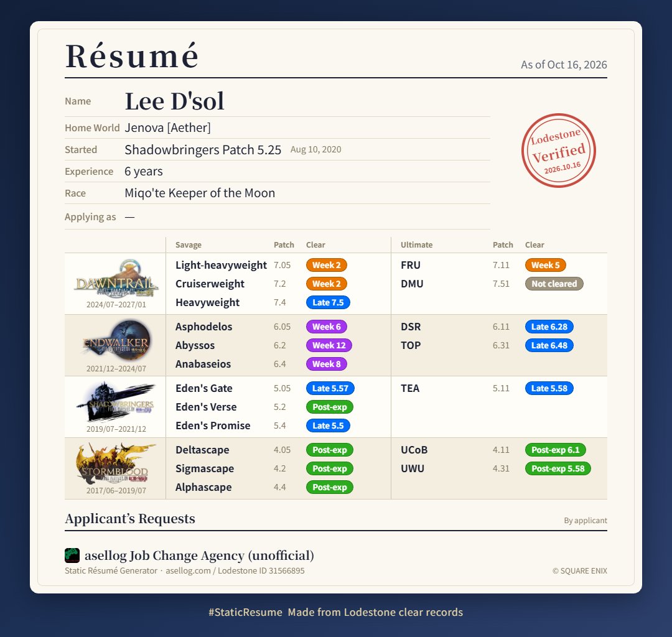The image size is (672, 637).
Task: Click Miqo'te Keeper of the Moon text
Action: pos(200,193)
